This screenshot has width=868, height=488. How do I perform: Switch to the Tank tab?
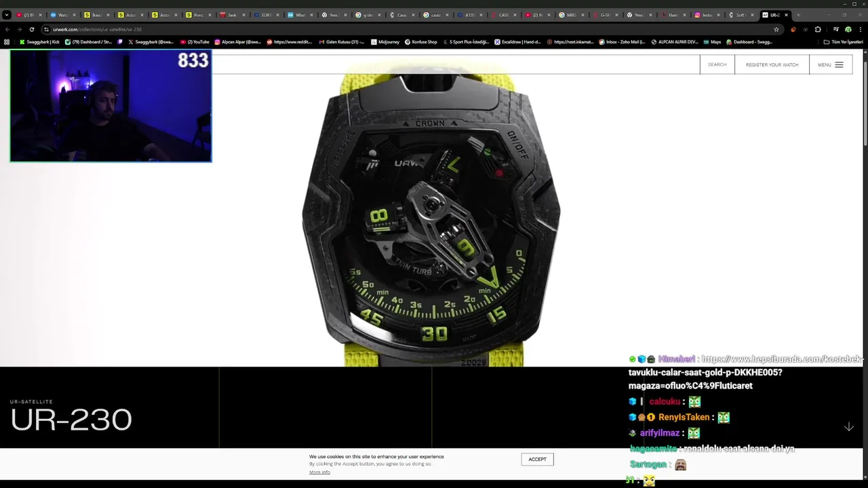click(x=231, y=15)
